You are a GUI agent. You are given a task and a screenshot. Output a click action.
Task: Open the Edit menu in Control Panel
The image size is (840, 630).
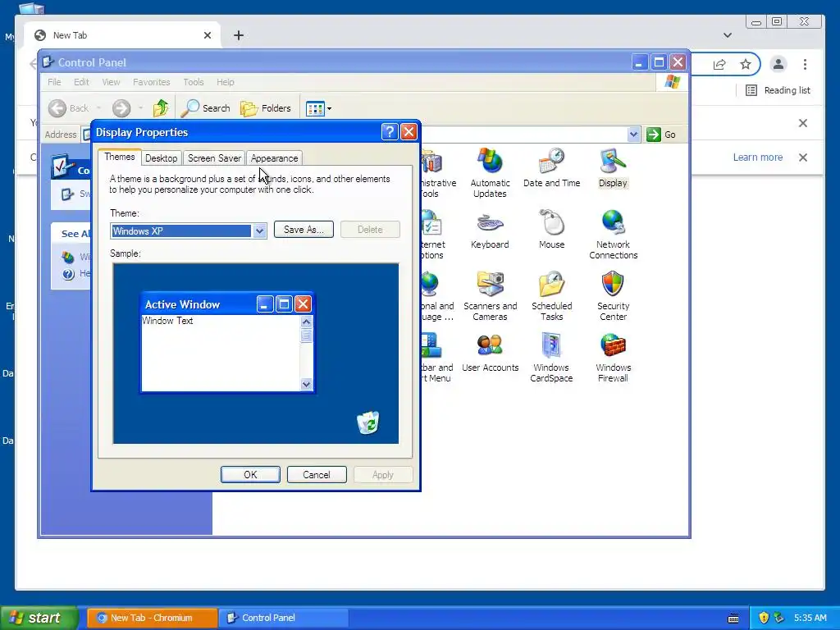[x=81, y=82]
